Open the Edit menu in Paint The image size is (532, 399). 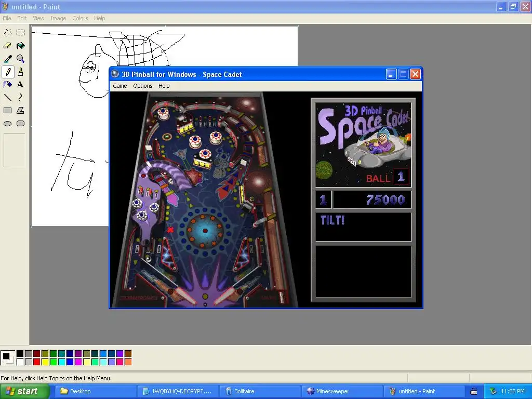22,18
